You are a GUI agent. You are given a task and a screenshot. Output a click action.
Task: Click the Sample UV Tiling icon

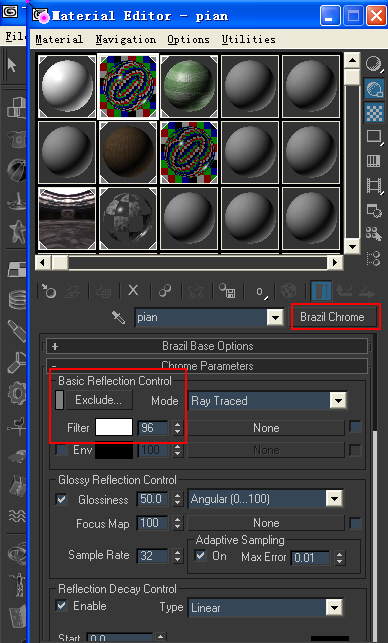tap(374, 137)
